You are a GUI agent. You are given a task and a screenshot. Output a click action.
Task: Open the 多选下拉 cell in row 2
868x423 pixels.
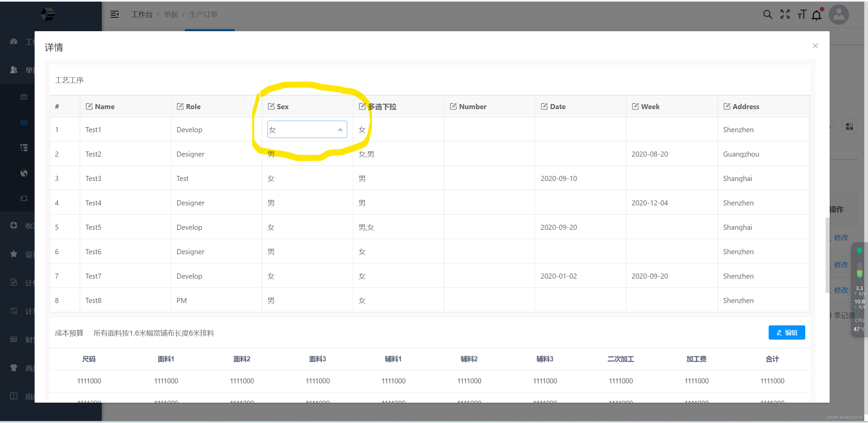point(366,154)
